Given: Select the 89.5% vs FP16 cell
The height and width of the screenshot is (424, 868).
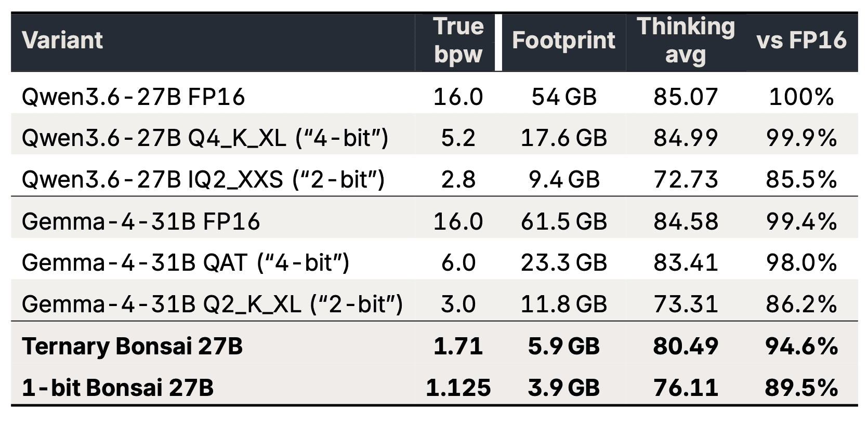Looking at the screenshot, I should [801, 388].
